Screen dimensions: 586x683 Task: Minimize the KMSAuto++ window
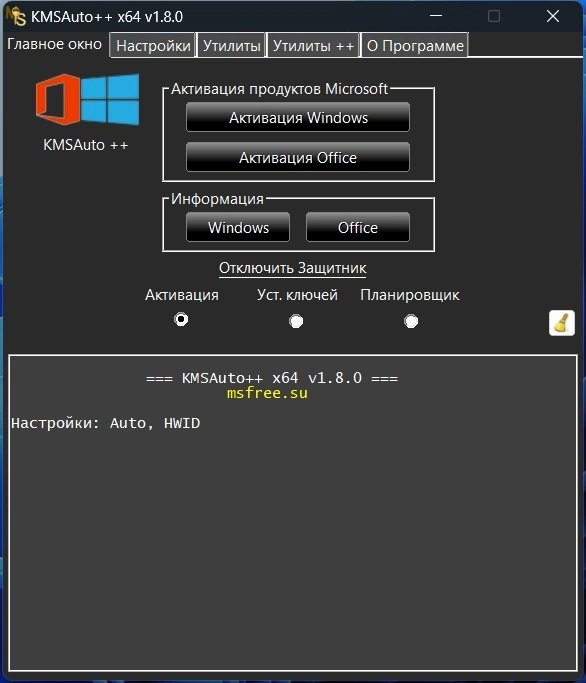(436, 16)
